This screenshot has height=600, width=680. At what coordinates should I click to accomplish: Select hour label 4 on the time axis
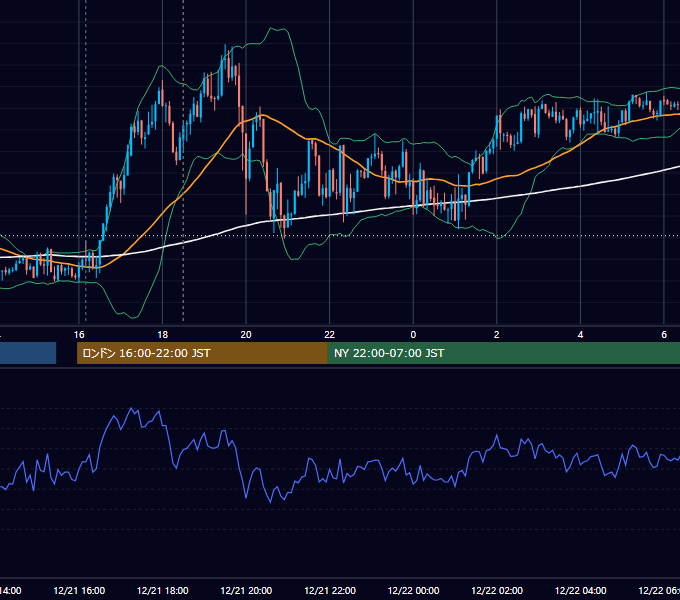pyautogui.click(x=580, y=335)
